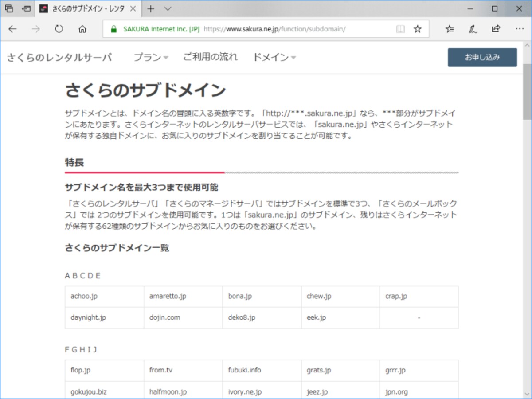Click the share page icon

click(x=496, y=29)
